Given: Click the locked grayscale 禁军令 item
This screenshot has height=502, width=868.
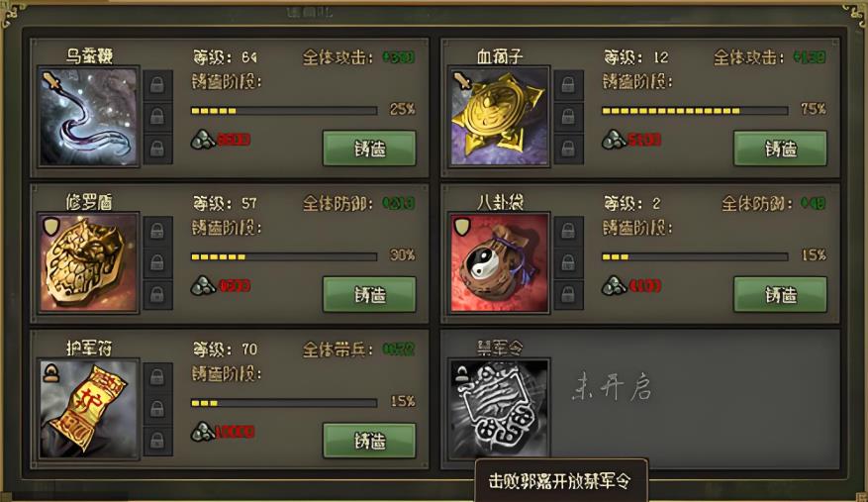Looking at the screenshot, I should click(x=499, y=409).
